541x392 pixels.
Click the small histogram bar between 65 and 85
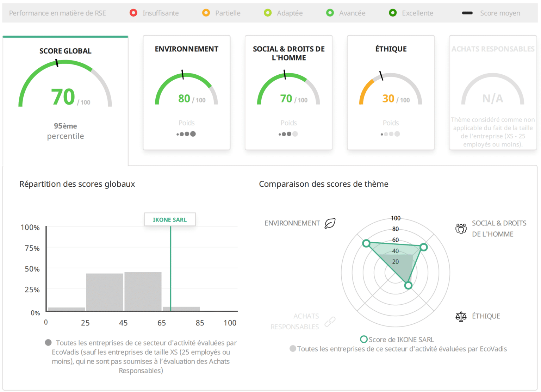pyautogui.click(x=181, y=309)
